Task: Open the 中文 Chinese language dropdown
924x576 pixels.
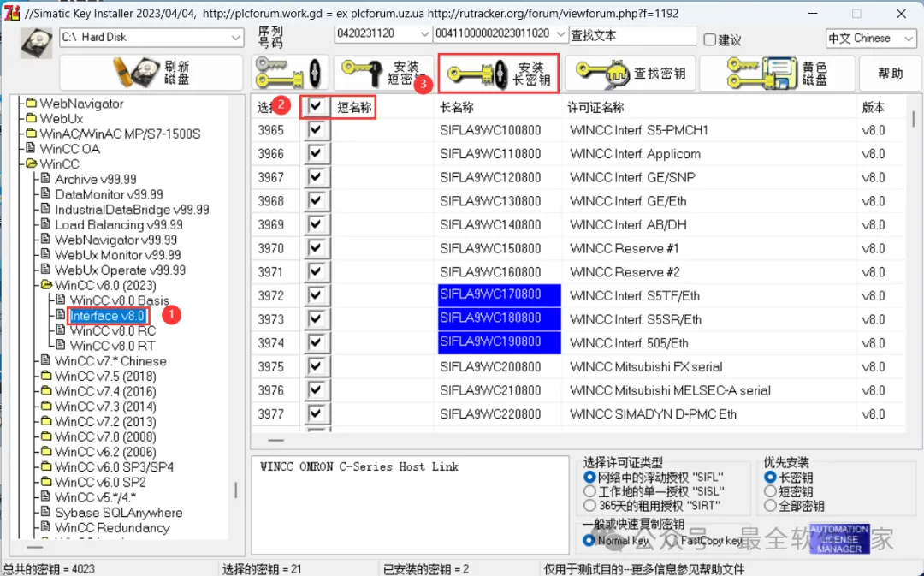Action: click(x=908, y=39)
